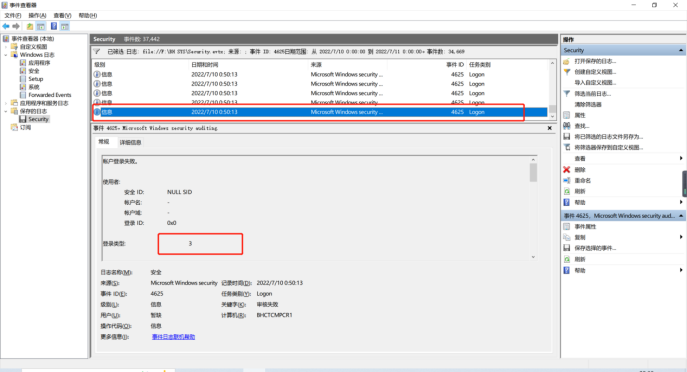This screenshot has height=372, width=687.
Task: Open the 复制 submenu arrow in actions
Action: click(x=681, y=237)
